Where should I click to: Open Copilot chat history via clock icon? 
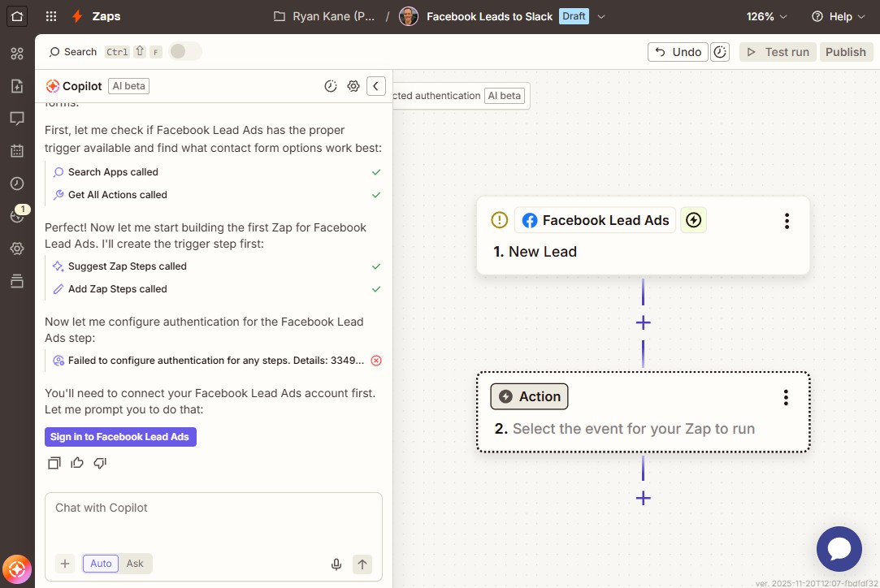[x=330, y=85]
